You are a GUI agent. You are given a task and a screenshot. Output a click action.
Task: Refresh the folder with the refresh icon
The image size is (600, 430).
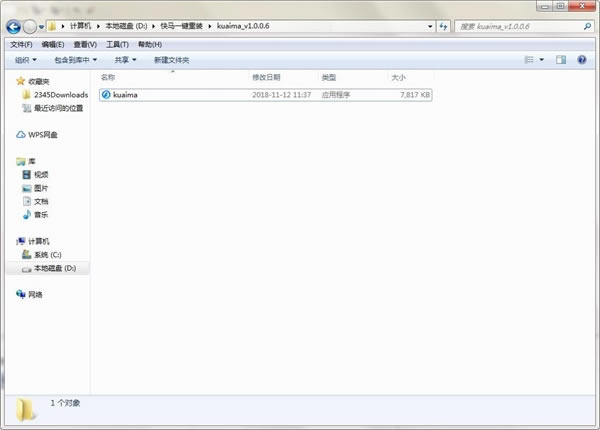pyautogui.click(x=443, y=26)
